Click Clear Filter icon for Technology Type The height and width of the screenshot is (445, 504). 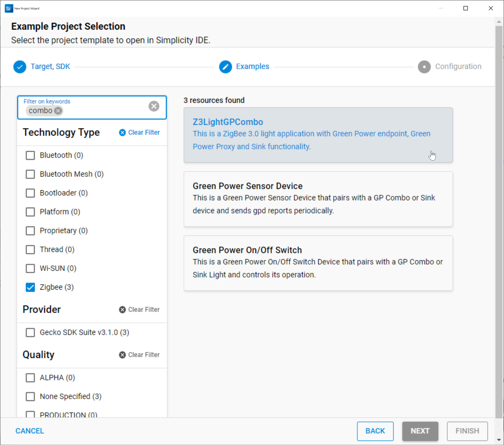tap(122, 133)
